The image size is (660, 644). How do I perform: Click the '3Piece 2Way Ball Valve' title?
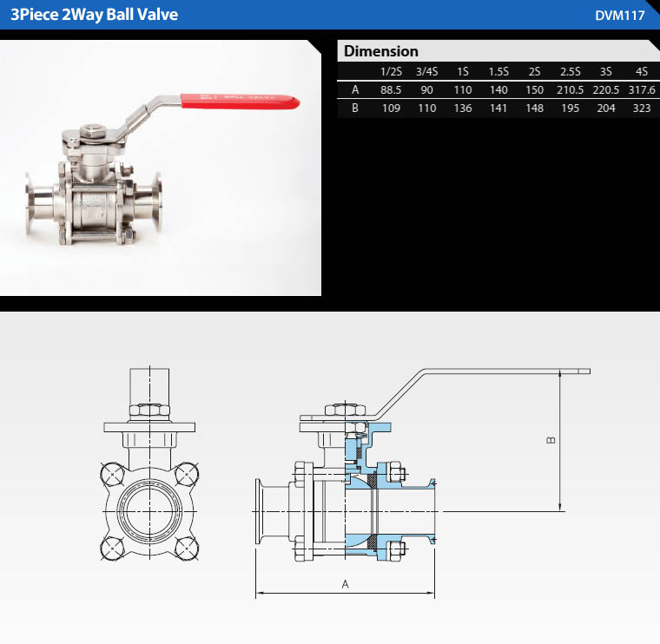[x=95, y=15]
